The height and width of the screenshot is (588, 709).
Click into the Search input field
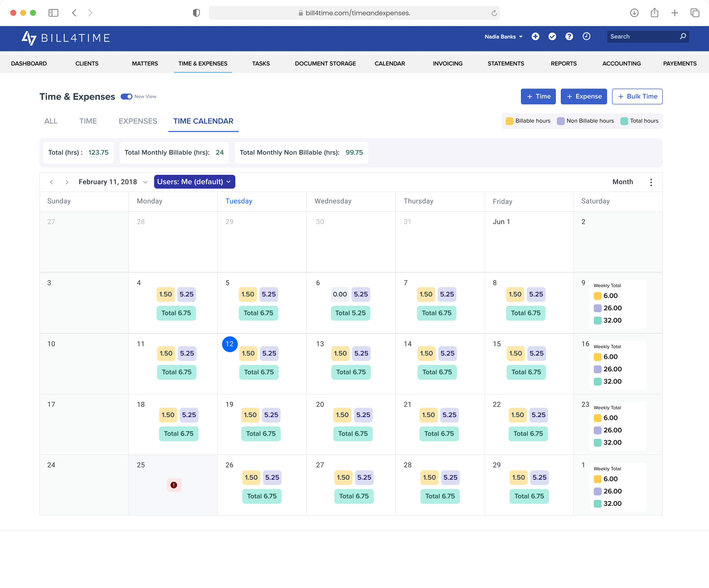[642, 37]
